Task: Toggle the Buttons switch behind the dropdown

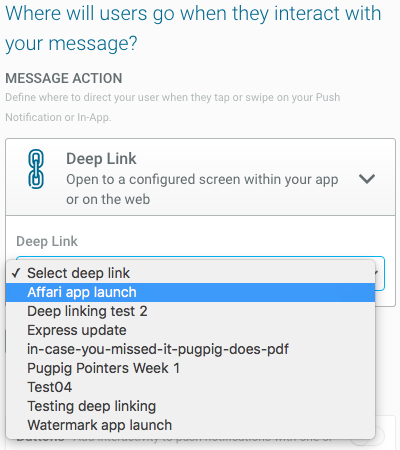Action: tap(367, 436)
